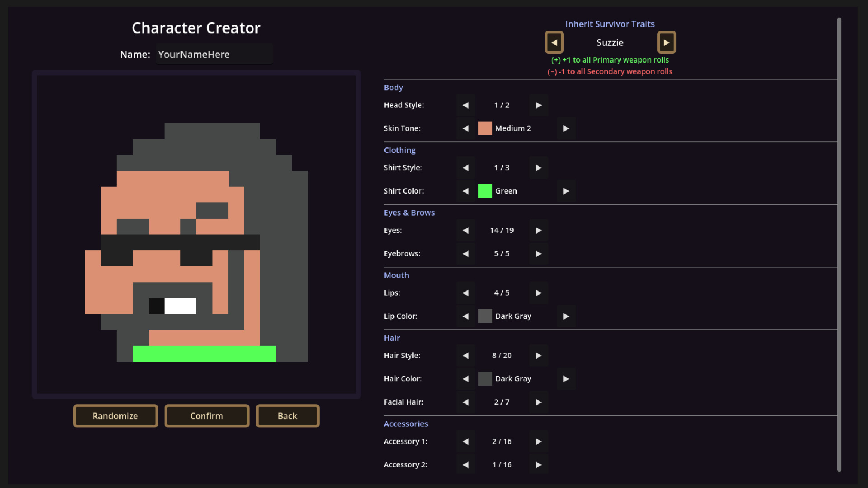Cycle Accessory 2 backward

466,465
